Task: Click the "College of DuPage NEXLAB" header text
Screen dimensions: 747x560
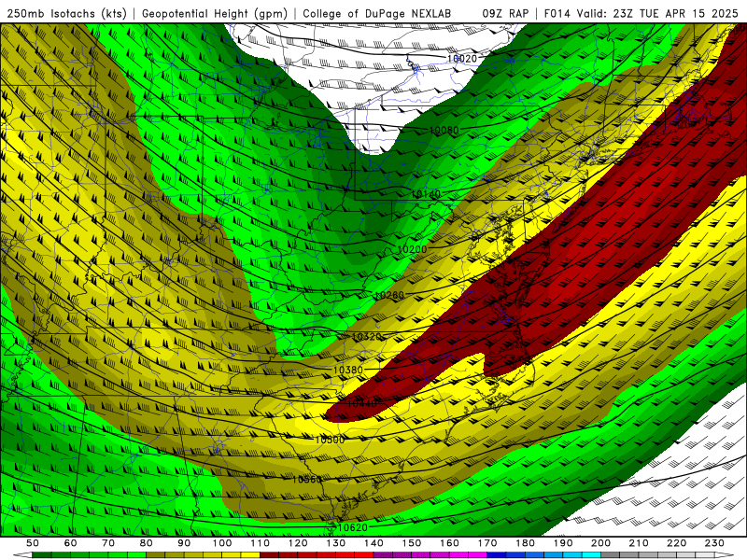Action: pyautogui.click(x=377, y=13)
